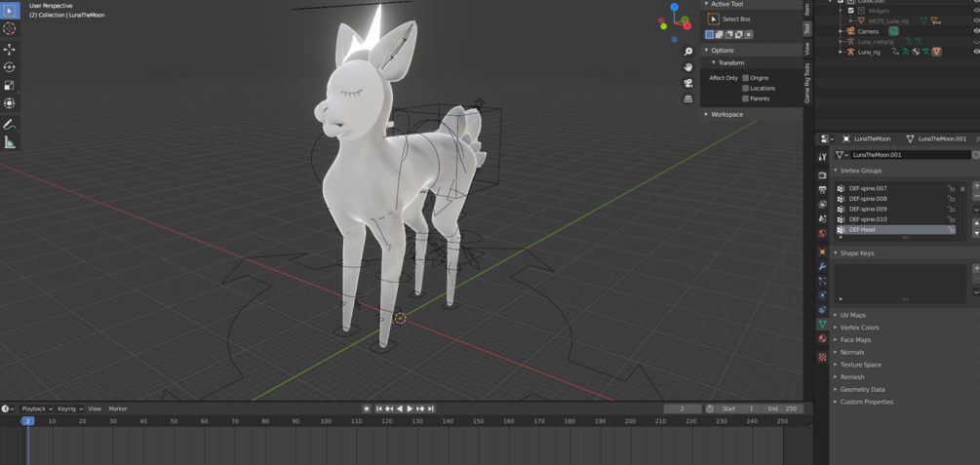Screen dimensions: 980x465
Task: Expand the Vertex Colors panel
Action: pos(836,328)
